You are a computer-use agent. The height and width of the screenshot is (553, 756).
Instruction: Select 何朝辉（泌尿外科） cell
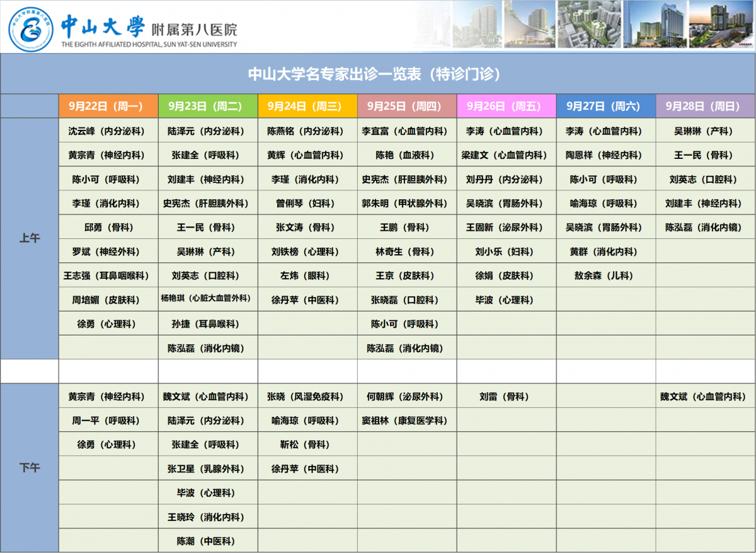click(x=407, y=397)
